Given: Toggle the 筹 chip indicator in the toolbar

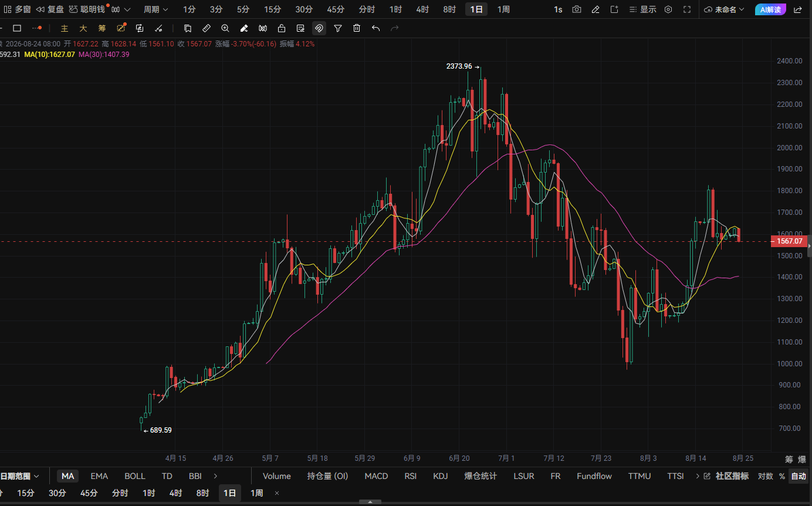Looking at the screenshot, I should pos(102,28).
